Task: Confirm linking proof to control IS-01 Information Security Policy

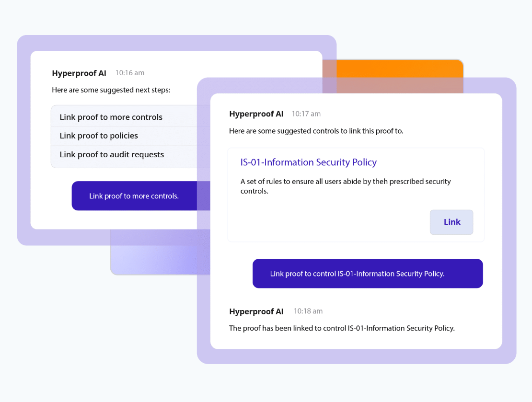Action: (x=368, y=273)
